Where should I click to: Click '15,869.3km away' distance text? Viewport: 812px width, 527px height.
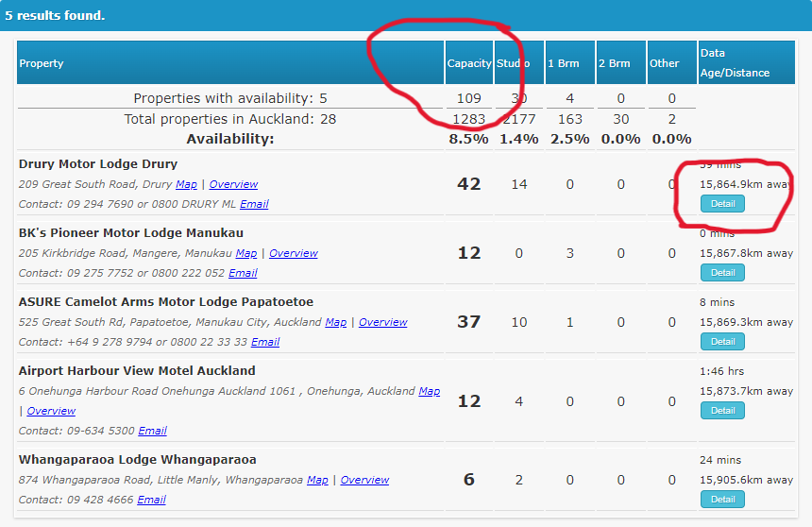click(x=746, y=322)
